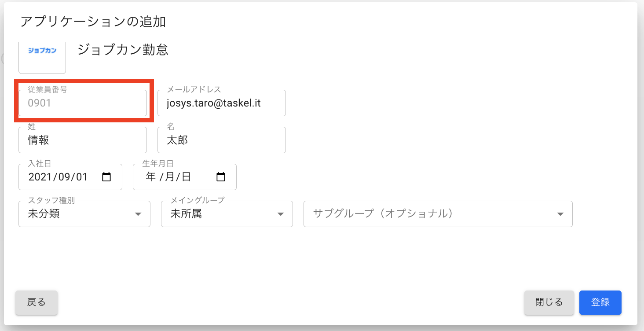Viewport: 644px width, 331px height.
Task: Click the 姓 field containing 情報
Action: click(83, 140)
